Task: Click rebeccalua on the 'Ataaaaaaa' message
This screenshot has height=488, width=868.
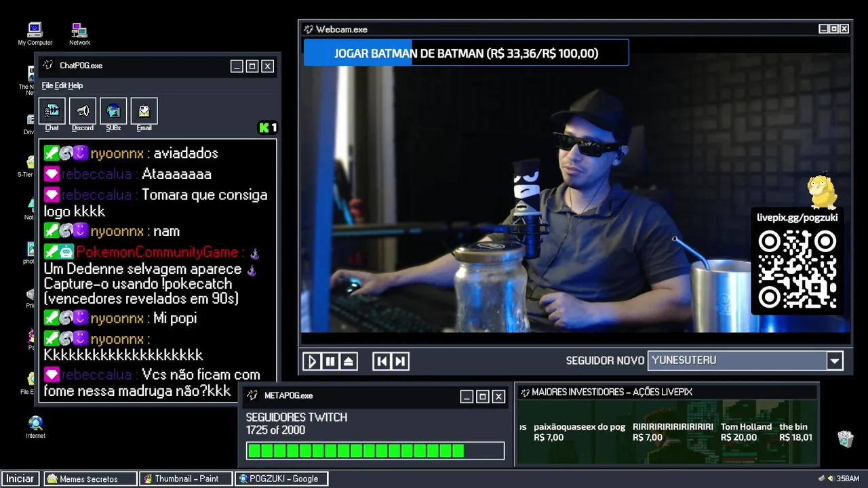Action: click(x=96, y=174)
